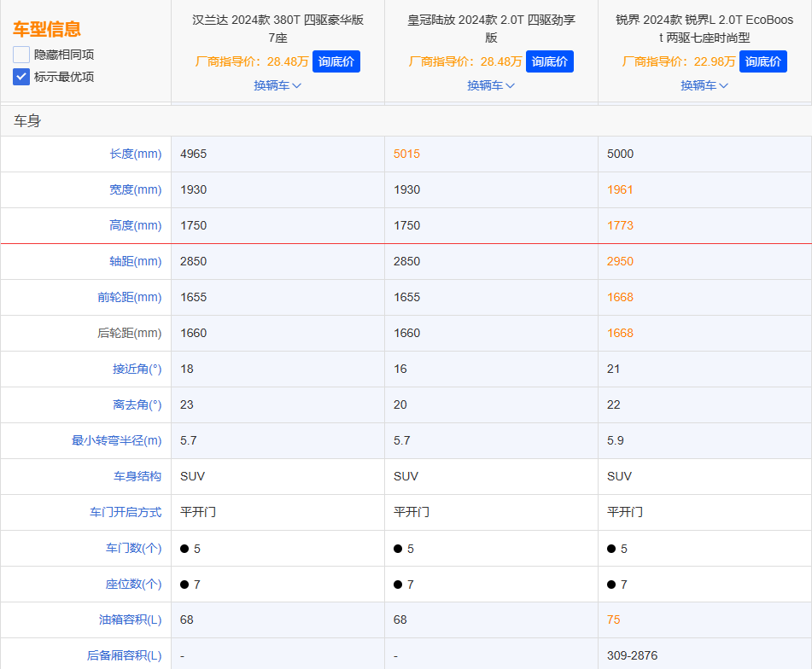The width and height of the screenshot is (812, 669).
Task: Select the highlighted length value 5015
Action: pos(406,154)
